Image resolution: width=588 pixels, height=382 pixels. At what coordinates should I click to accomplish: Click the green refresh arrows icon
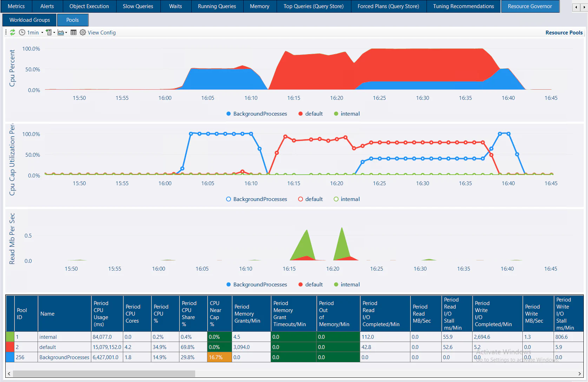click(12, 32)
